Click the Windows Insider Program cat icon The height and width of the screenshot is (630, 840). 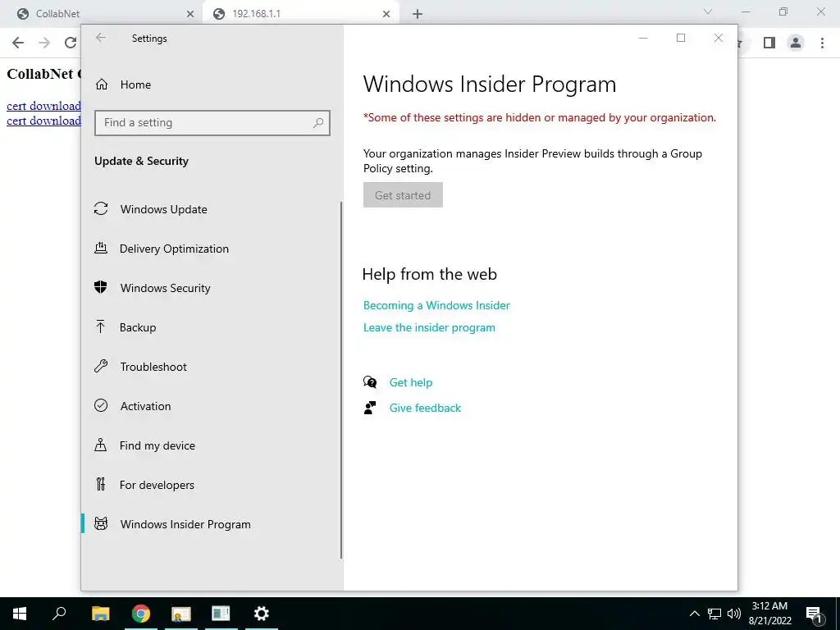[x=101, y=523]
